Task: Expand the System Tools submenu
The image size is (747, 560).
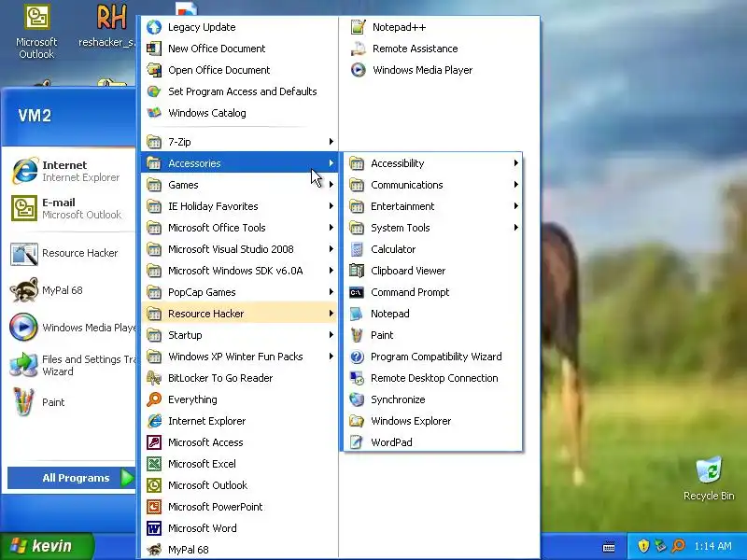Action: (433, 228)
